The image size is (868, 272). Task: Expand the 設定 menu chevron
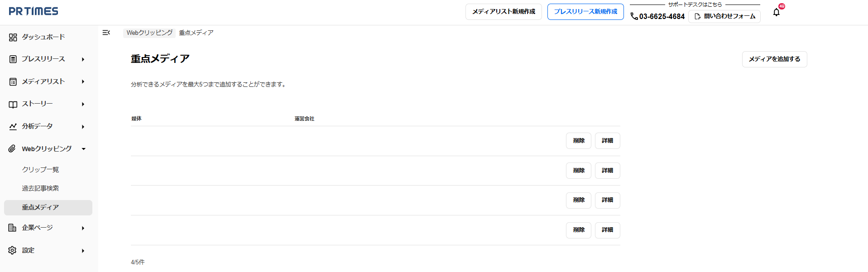point(83,250)
